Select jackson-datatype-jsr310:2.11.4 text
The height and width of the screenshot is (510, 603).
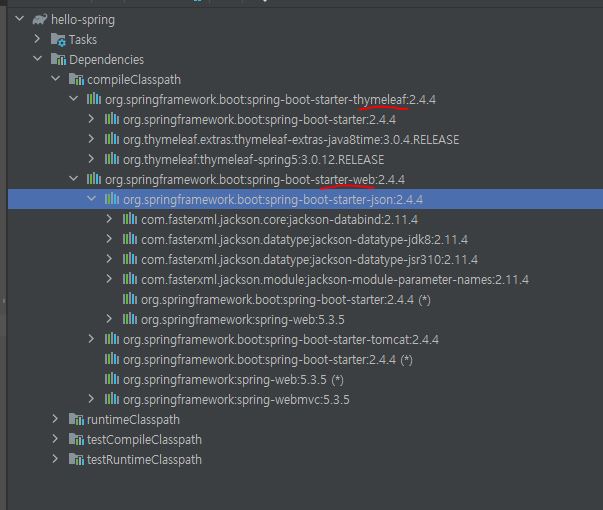[310, 260]
